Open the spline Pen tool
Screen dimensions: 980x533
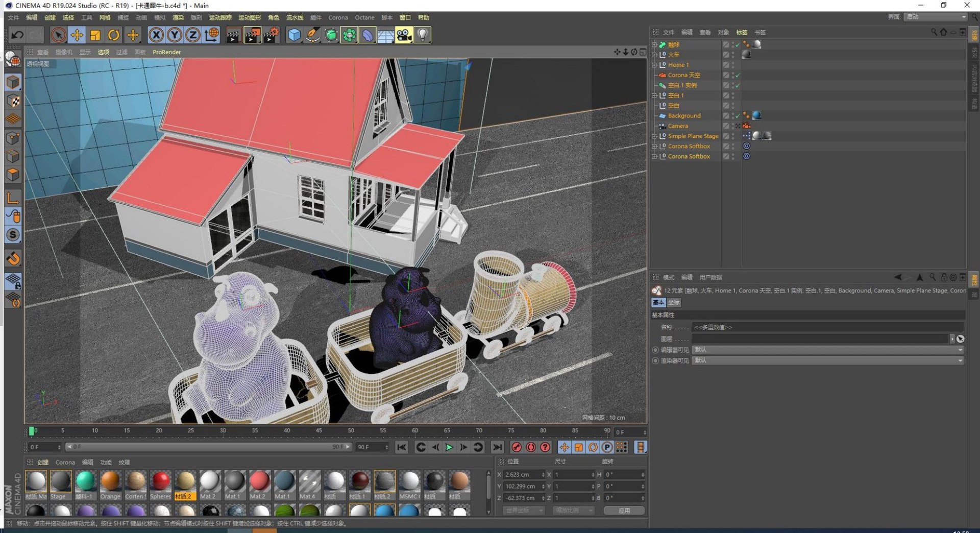coord(312,35)
